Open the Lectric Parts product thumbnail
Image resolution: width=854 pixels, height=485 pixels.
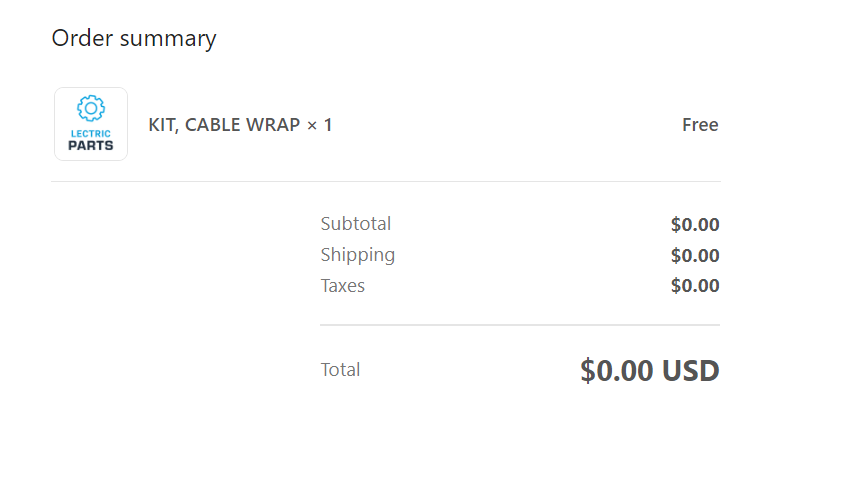coord(91,124)
